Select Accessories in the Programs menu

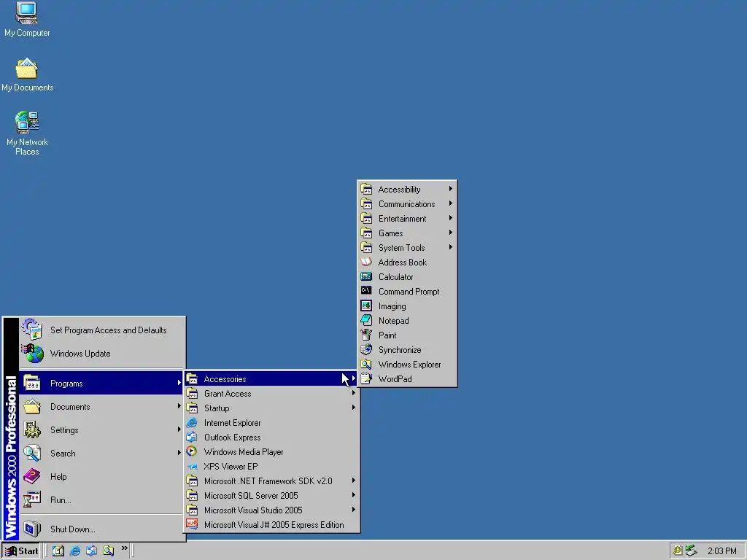click(x=271, y=378)
